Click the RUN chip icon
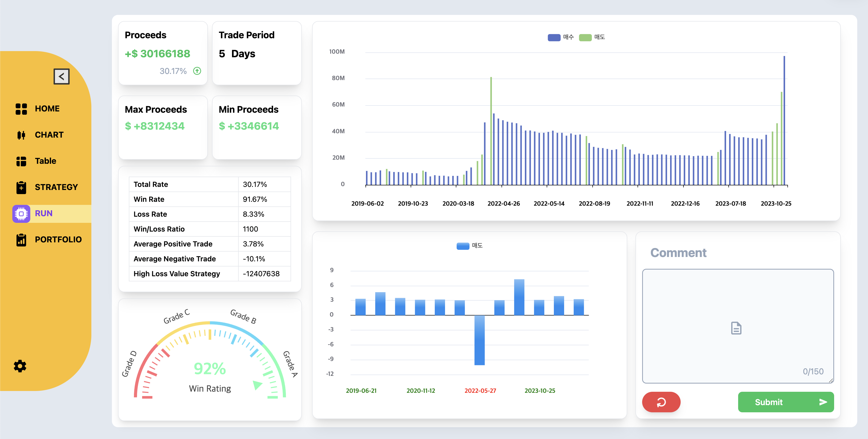Image resolution: width=868 pixels, height=439 pixels. [x=21, y=213]
